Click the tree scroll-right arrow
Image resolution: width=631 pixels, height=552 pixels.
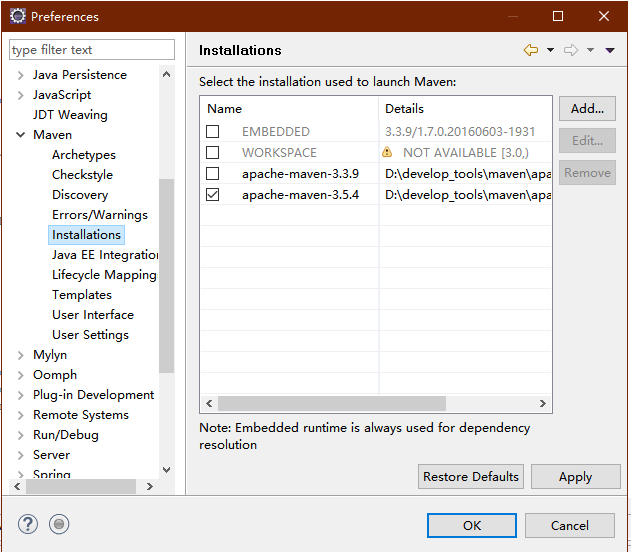click(150, 486)
